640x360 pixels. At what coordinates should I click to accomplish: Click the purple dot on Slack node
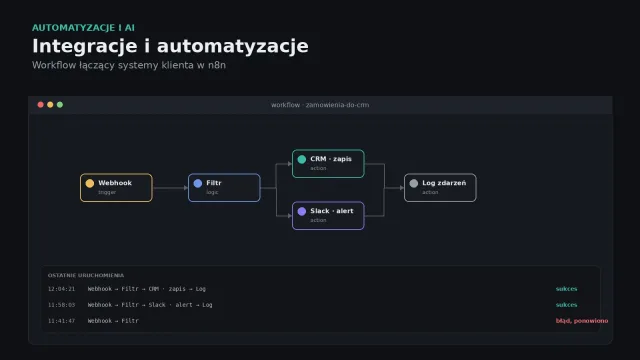tap(302, 211)
